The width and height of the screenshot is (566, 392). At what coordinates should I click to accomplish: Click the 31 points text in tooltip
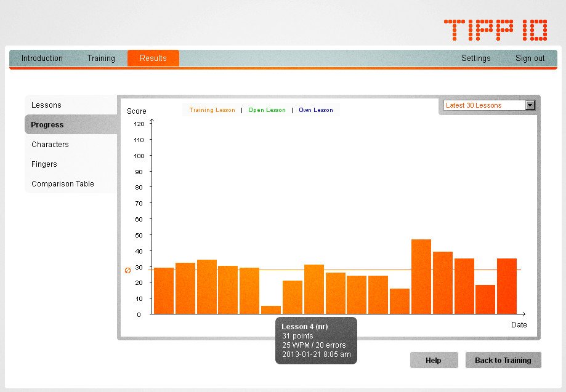point(297,336)
